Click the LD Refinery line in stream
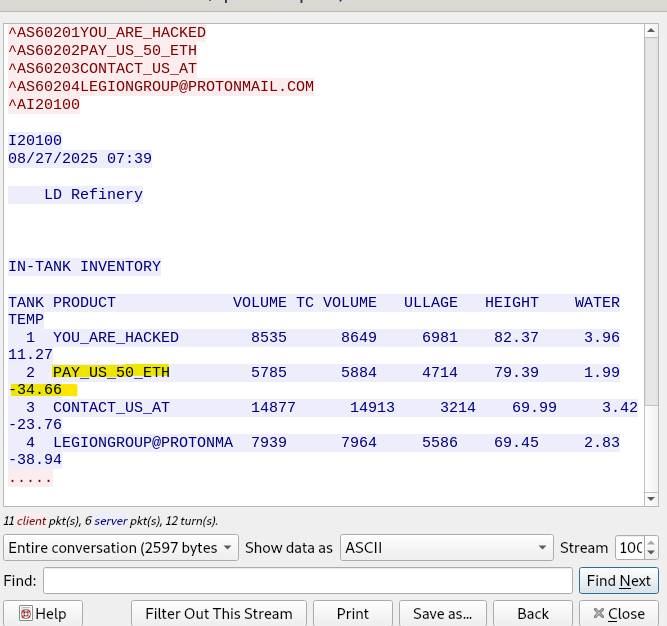The width and height of the screenshot is (667, 626). pos(93,195)
